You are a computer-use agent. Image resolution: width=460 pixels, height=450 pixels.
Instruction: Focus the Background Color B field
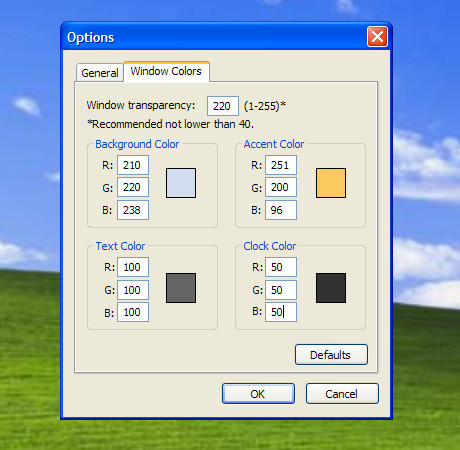(133, 210)
